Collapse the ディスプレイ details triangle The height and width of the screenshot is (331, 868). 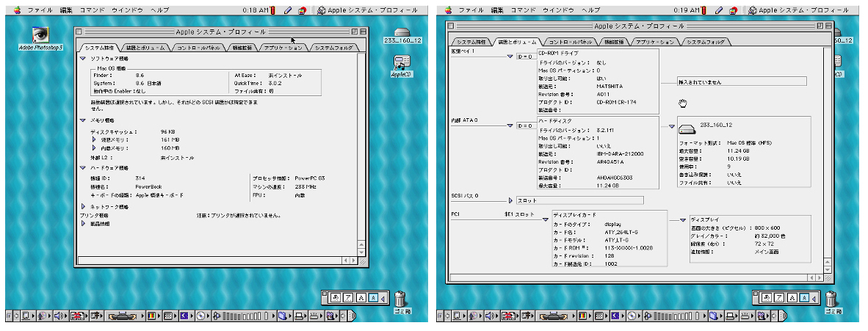(x=684, y=220)
